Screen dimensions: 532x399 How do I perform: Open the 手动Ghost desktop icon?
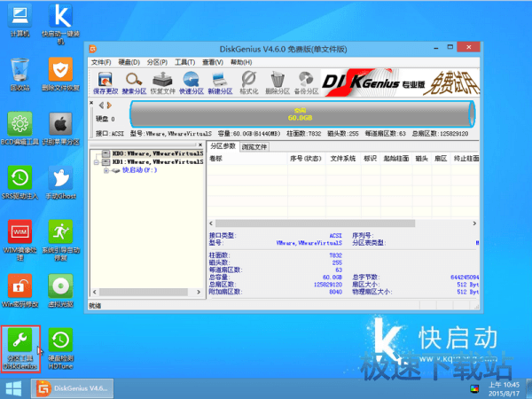[x=60, y=183]
